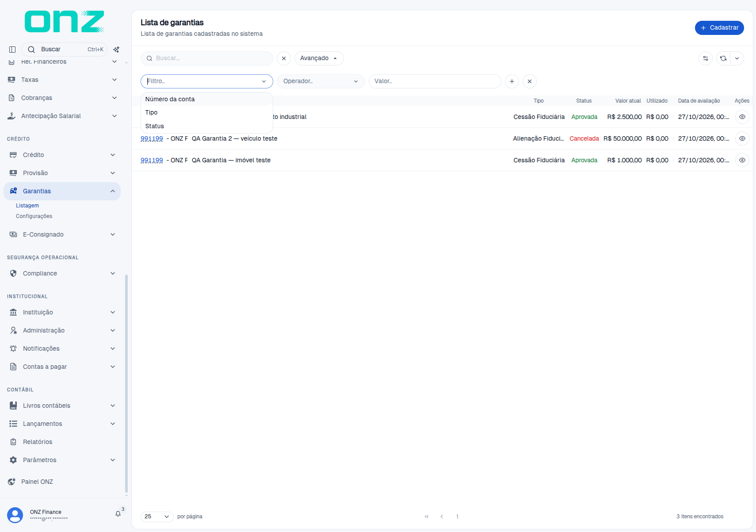Viewport: 756px width, 532px height.
Task: Remove filter row with X icon
Action: tap(530, 81)
